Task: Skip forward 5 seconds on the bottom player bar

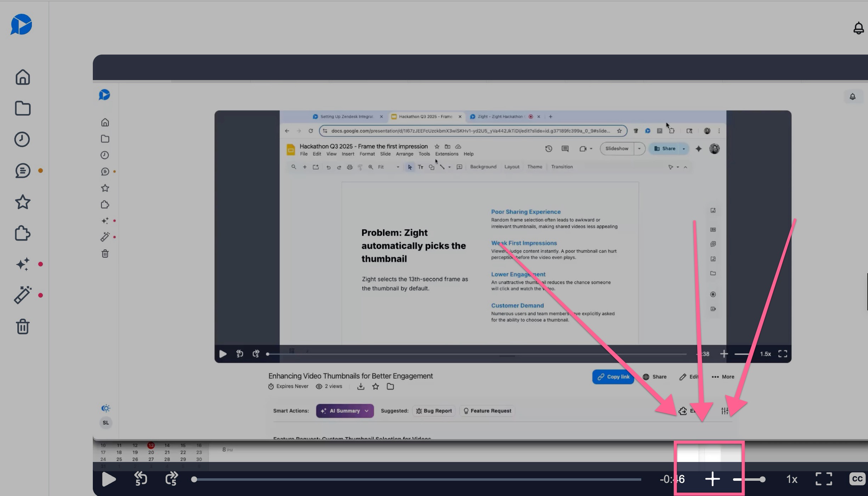Action: (x=172, y=479)
